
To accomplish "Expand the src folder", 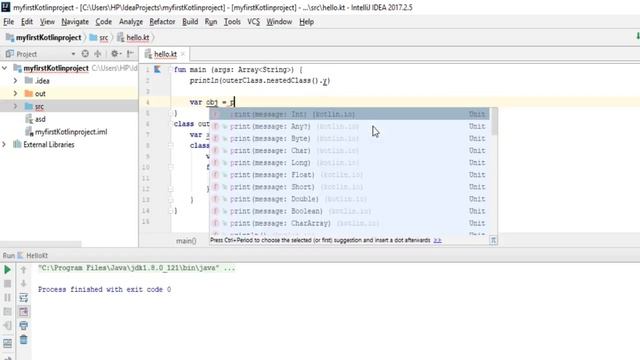I will (15, 106).
